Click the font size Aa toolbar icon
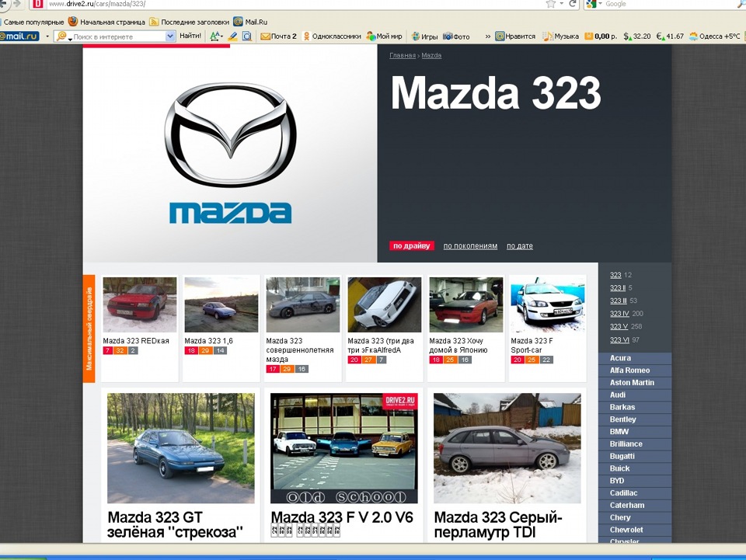Image resolution: width=746 pixels, height=560 pixels. (x=216, y=37)
